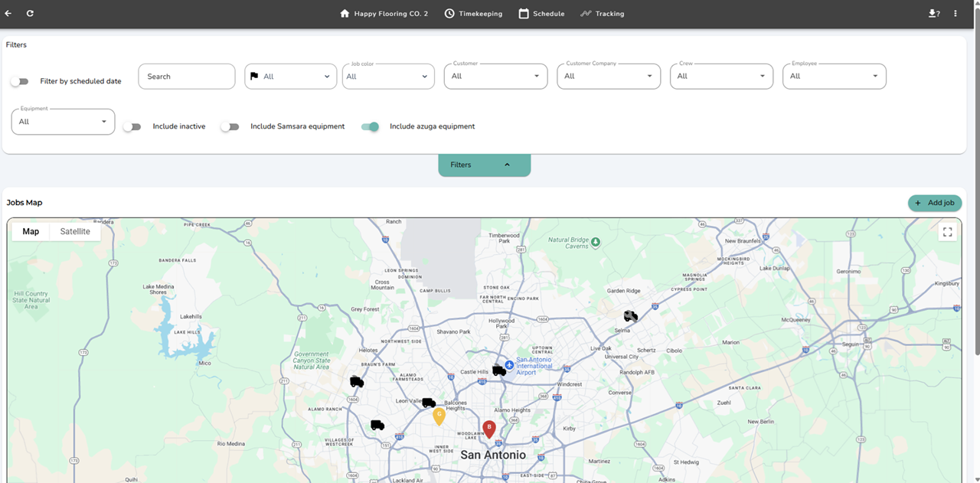The image size is (980, 483).
Task: Open the Customer dropdown
Action: point(495,77)
